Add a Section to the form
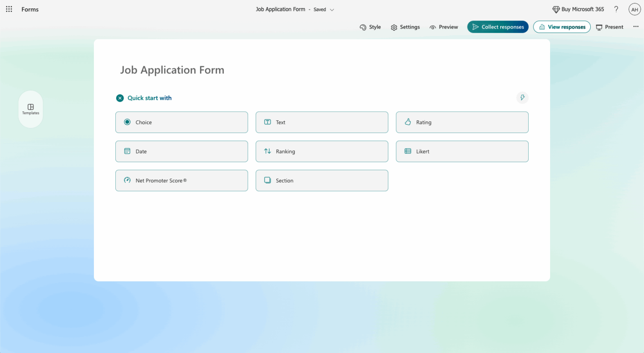This screenshot has width=644, height=353. click(x=322, y=180)
